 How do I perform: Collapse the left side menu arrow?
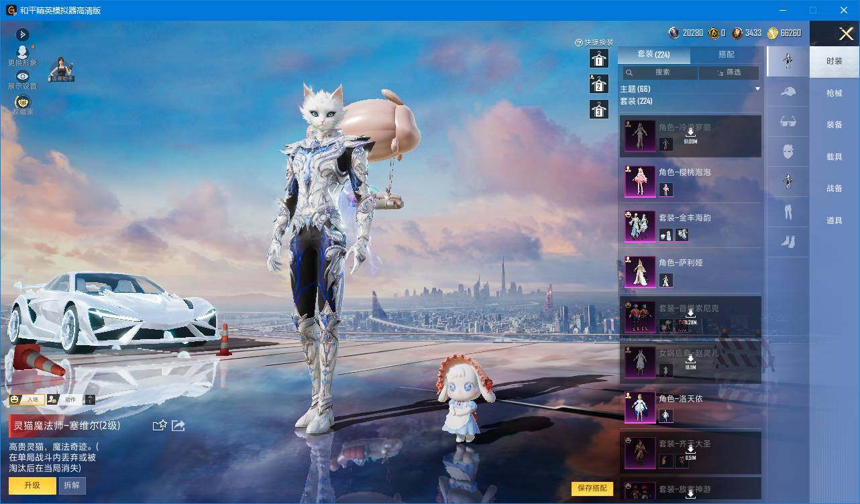22,34
